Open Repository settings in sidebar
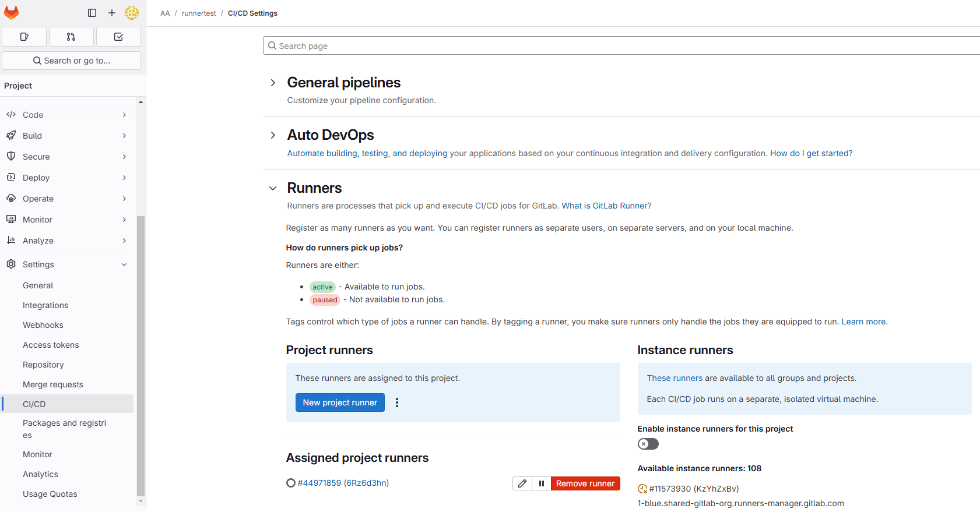This screenshot has height=512, width=980. click(x=43, y=365)
